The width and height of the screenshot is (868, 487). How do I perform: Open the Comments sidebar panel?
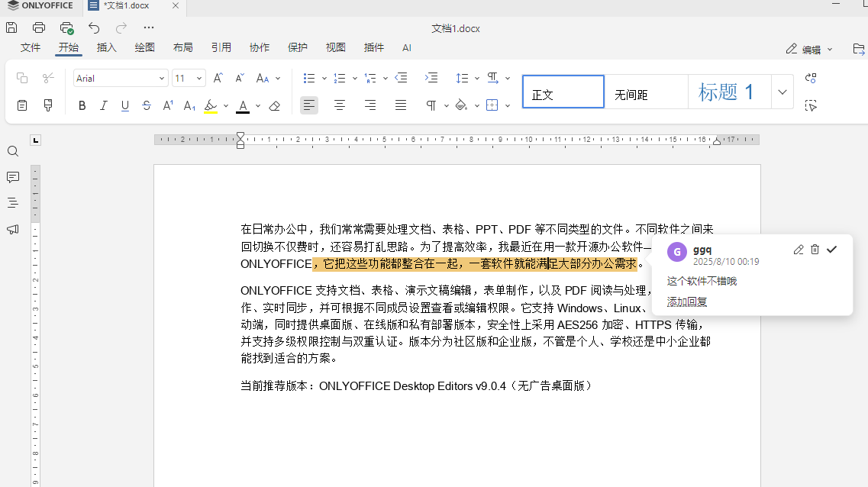(13, 177)
